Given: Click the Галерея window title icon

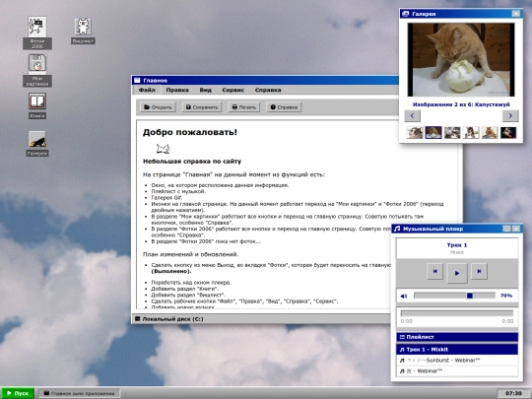Looking at the screenshot, I should (x=406, y=14).
